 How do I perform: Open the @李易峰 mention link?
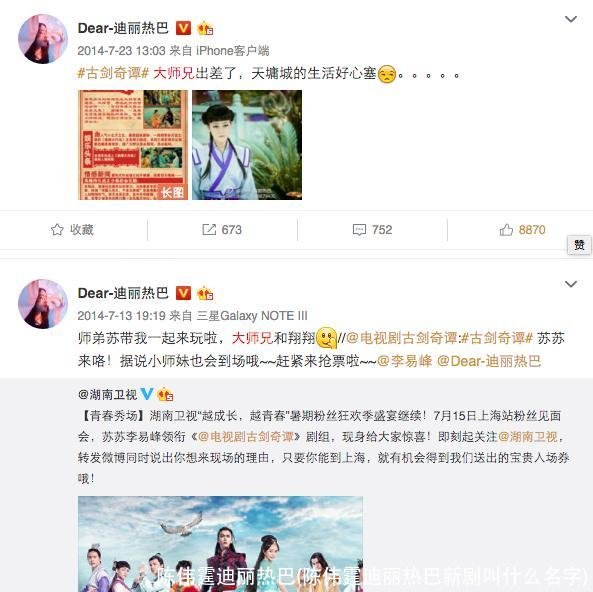[404, 361]
